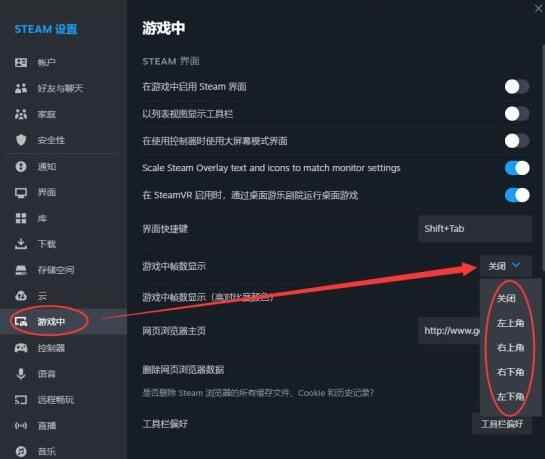Viewport: 545px width, 459px height.
Task: Click the 工具栏偏好 button
Action: tap(502, 424)
